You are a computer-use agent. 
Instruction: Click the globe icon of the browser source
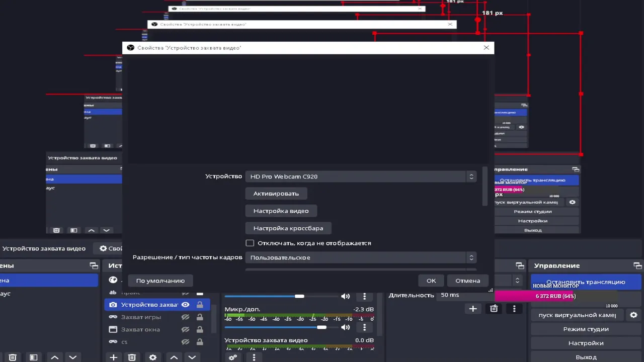[113, 280]
